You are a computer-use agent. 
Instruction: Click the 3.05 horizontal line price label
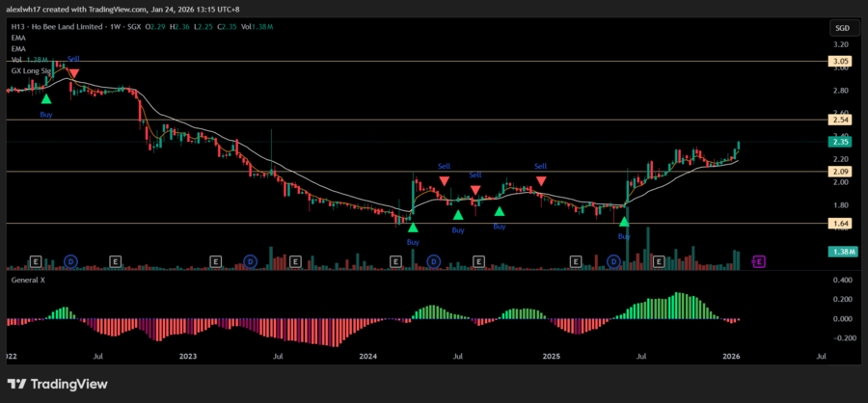pos(839,61)
